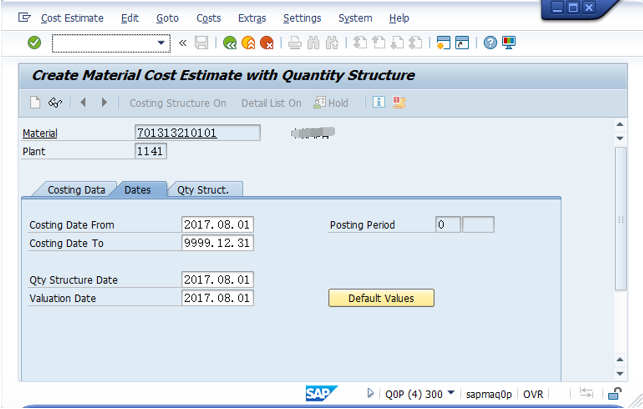Switch to the Qty Struct. tab

pos(203,190)
